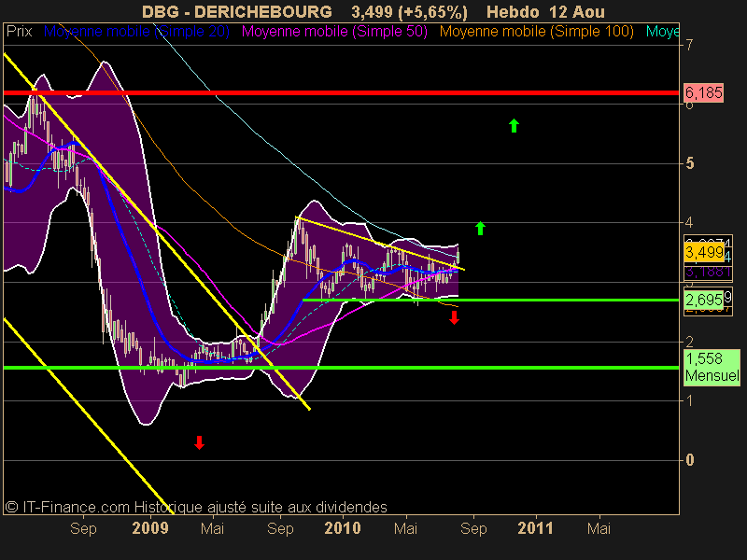
Task: Click legend "Moyenne mobile (Simple 20)"
Action: [x=136, y=32]
